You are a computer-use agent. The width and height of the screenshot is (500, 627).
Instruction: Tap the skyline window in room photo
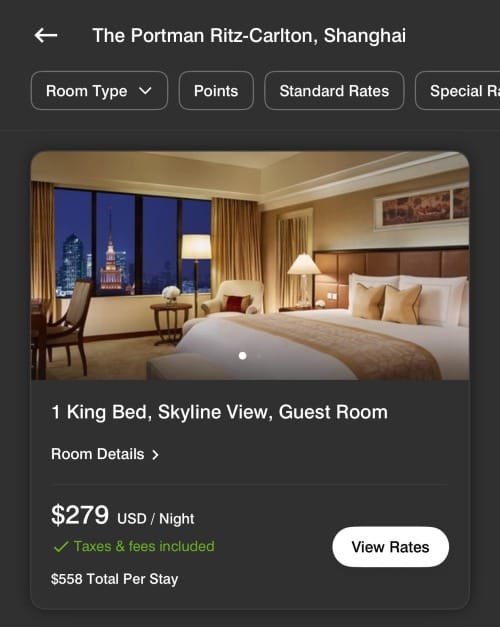click(133, 242)
